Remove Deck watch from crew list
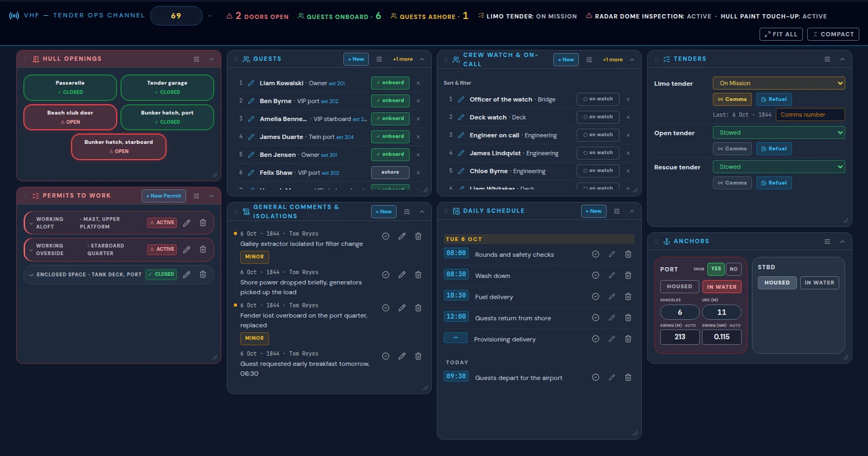868x456 pixels. (628, 117)
